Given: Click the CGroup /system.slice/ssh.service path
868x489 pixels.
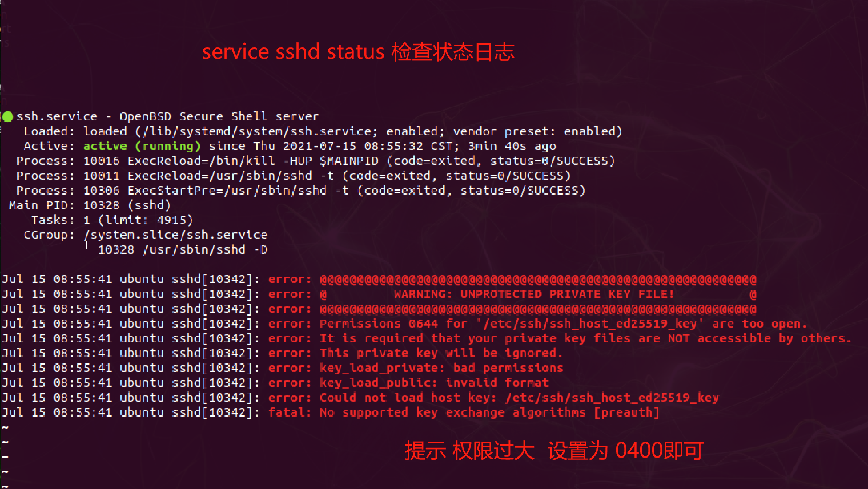Looking at the screenshot, I should [x=175, y=235].
